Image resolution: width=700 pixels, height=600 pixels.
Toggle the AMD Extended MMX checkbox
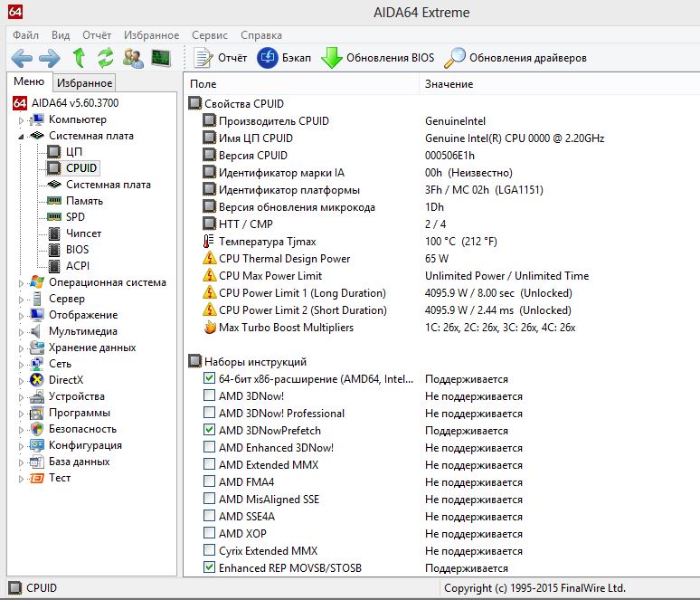tap(209, 463)
